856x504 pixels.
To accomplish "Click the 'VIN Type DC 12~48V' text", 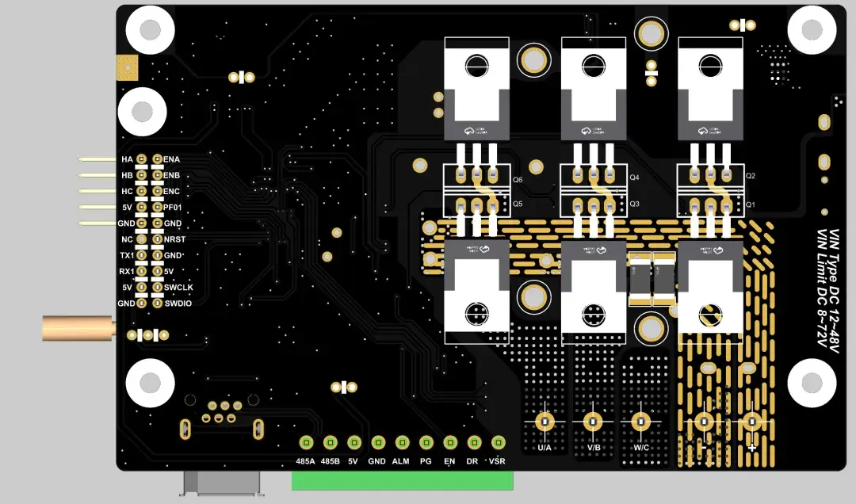I will click(834, 291).
